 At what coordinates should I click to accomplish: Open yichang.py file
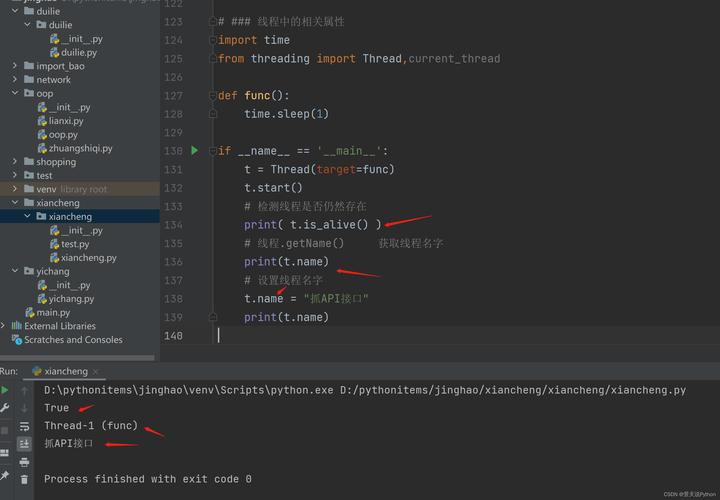71,298
